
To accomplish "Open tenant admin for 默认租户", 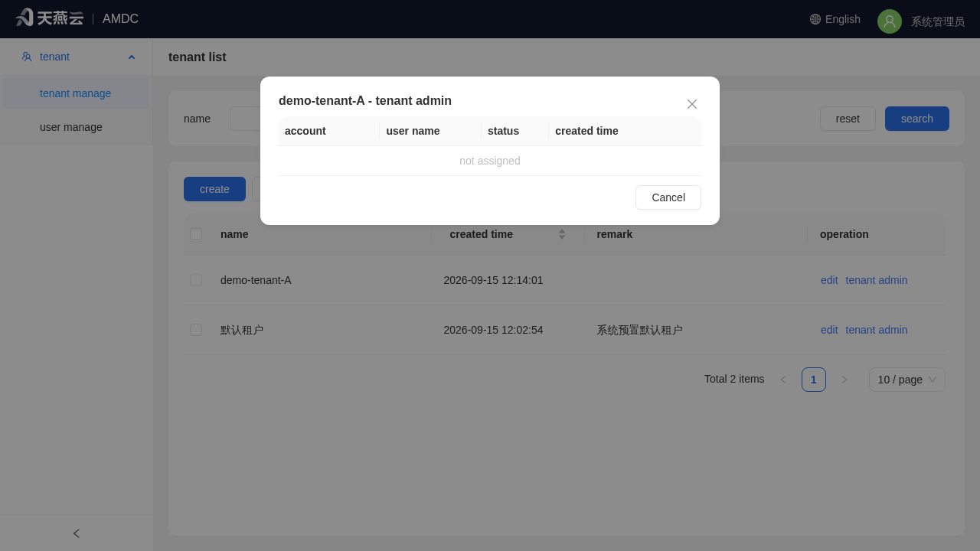I will (877, 330).
